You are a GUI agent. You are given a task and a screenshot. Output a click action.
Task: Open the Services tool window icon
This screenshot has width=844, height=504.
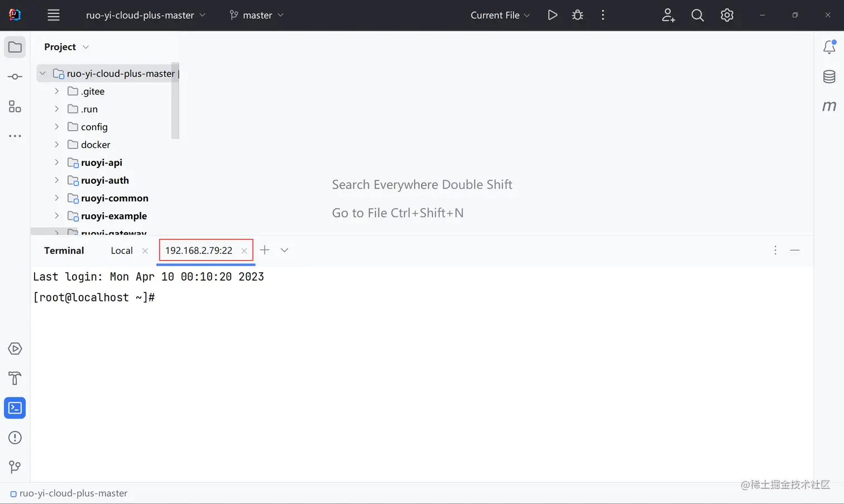tap(15, 349)
